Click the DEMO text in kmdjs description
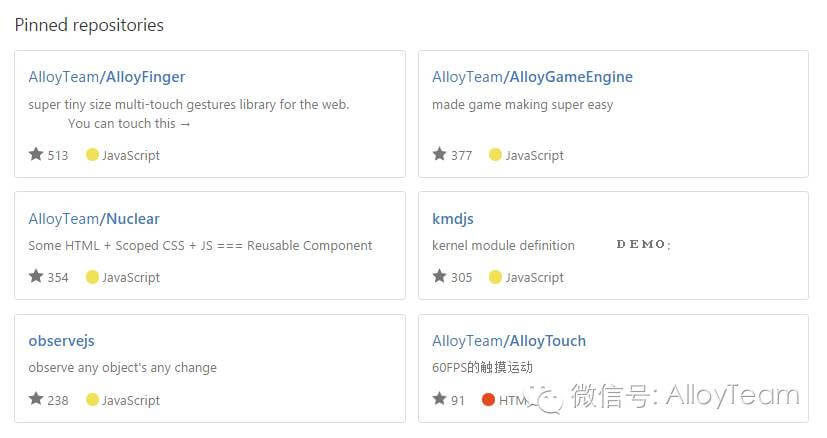This screenshot has width=827, height=438. 643,245
